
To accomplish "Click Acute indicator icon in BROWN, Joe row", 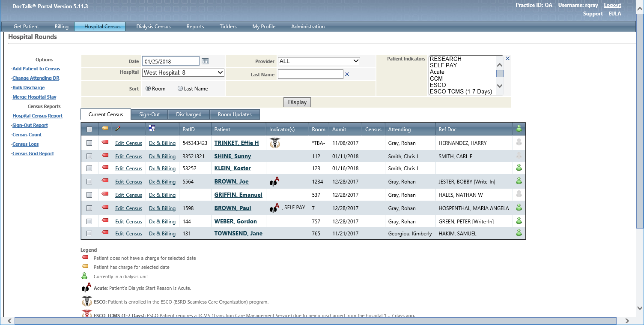I will (x=274, y=182).
